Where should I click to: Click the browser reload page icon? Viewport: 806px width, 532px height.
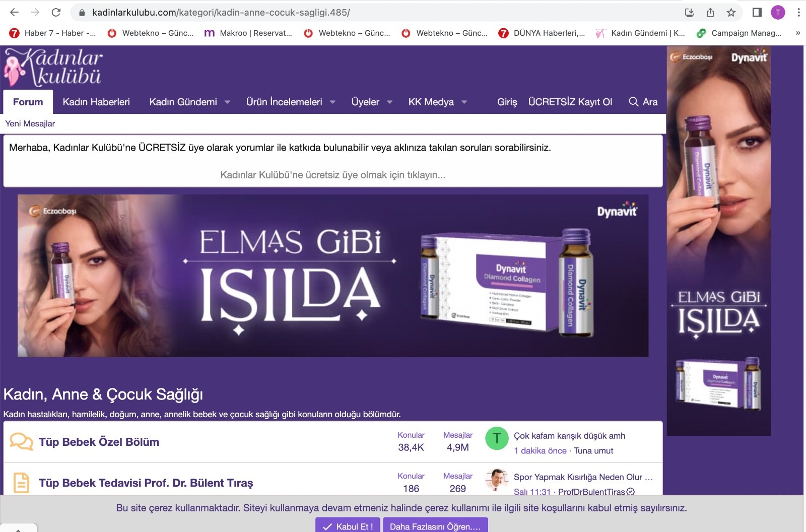click(56, 13)
